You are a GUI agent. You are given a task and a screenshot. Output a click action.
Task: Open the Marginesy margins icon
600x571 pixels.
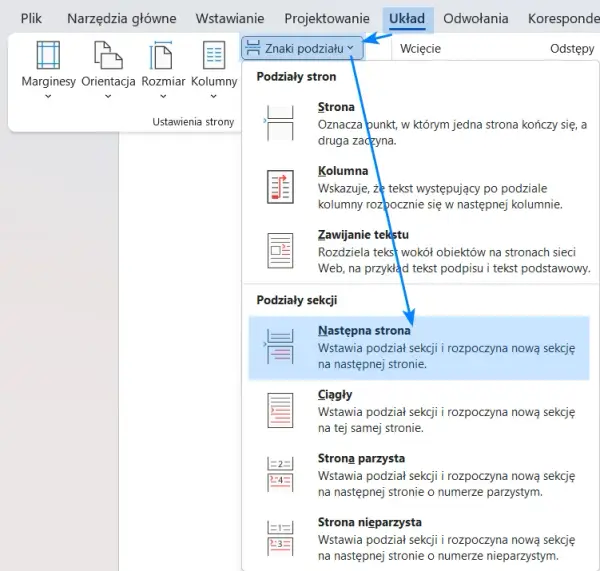coord(48,55)
